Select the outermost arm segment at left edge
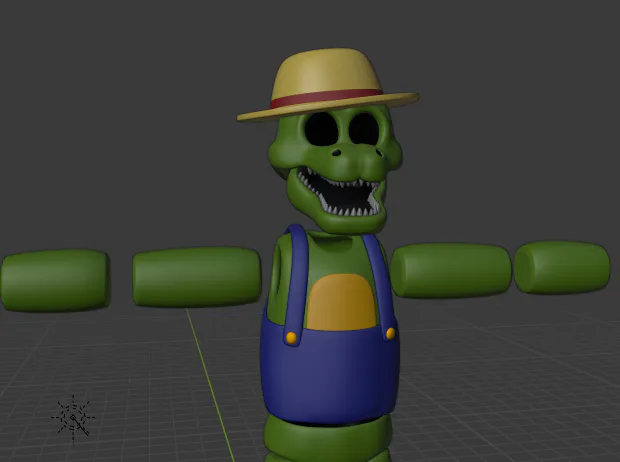 coord(55,280)
